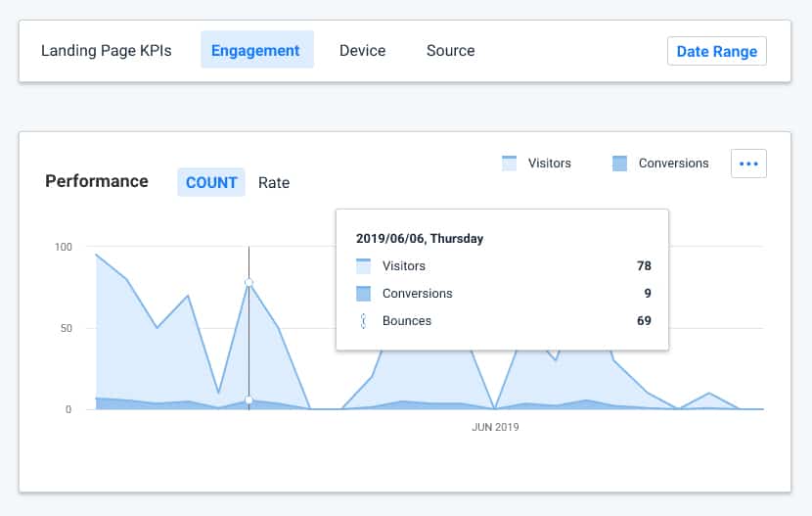Click the visitors data point at 78
This screenshot has width=812, height=516.
click(248, 282)
